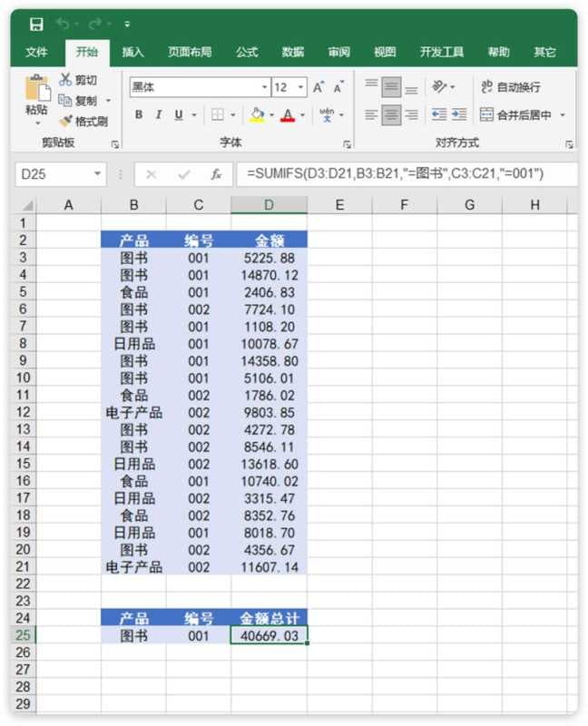Switch to the 数据 ribbon tab
Screen dimensions: 588x726
293,52
